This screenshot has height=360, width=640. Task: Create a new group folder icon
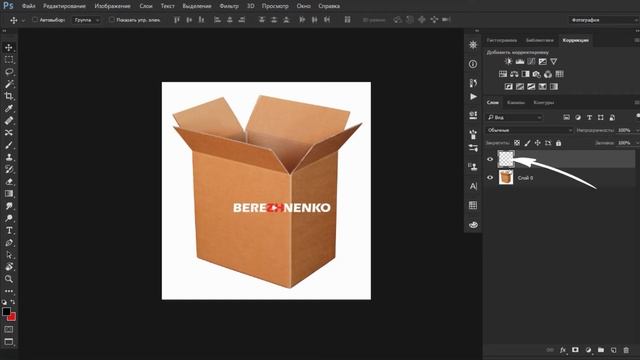[x=601, y=350]
